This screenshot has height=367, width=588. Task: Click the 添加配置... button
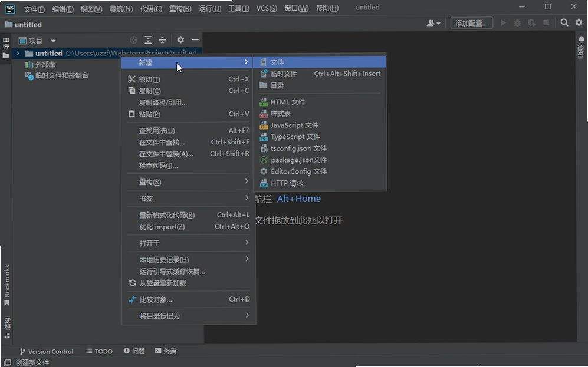(x=471, y=23)
